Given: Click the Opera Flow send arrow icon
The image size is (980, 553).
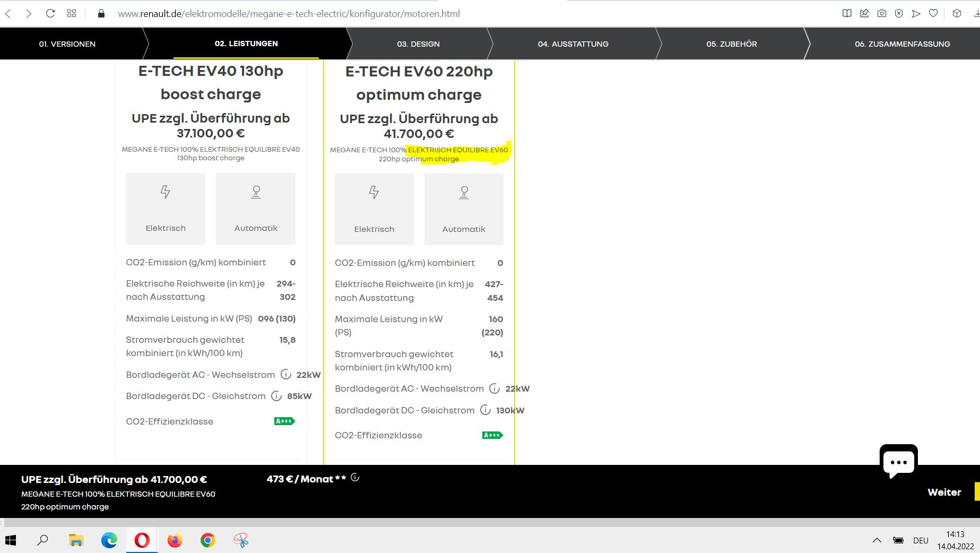Looking at the screenshot, I should pyautogui.click(x=916, y=14).
